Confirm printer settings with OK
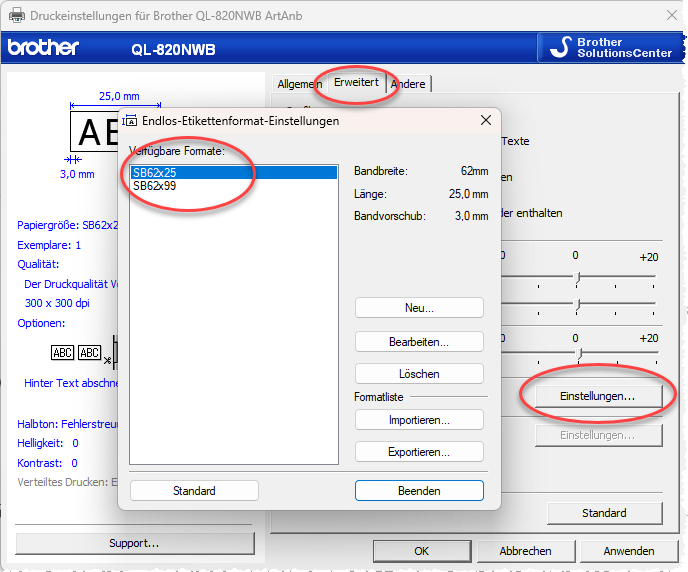This screenshot has width=688, height=572. [422, 551]
